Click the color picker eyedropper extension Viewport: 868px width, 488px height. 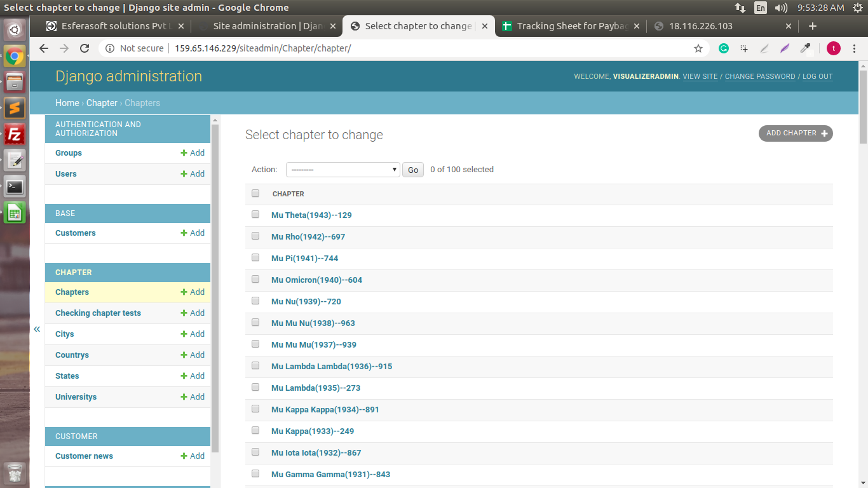click(805, 48)
